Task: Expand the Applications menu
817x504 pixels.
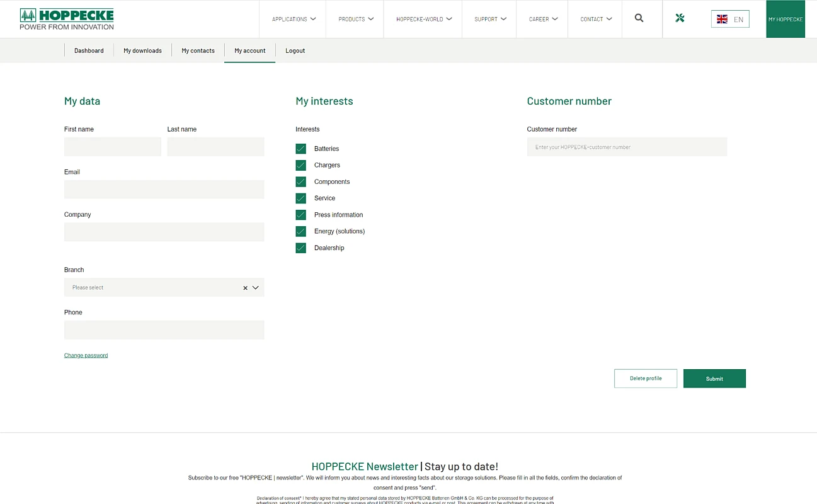Action: [x=294, y=19]
